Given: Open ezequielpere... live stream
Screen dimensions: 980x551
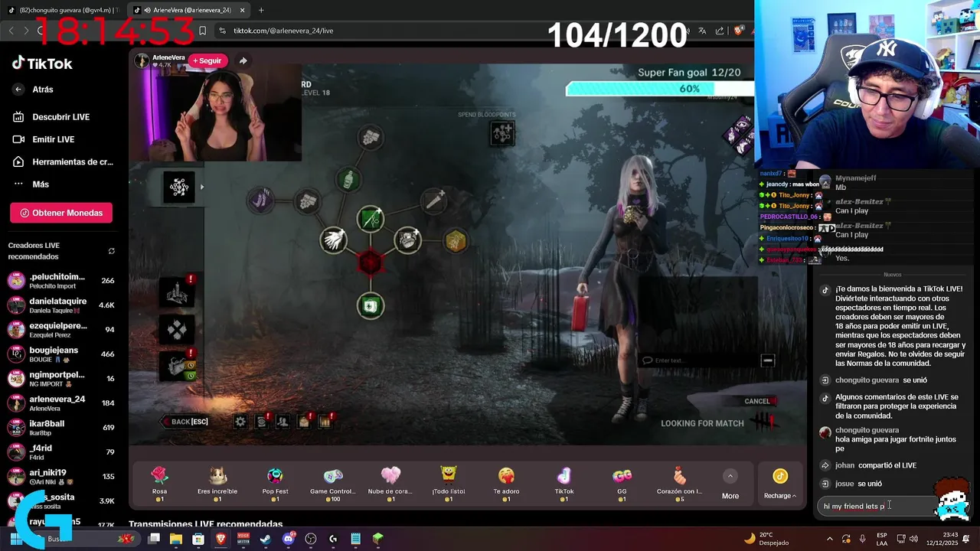Looking at the screenshot, I should point(61,330).
